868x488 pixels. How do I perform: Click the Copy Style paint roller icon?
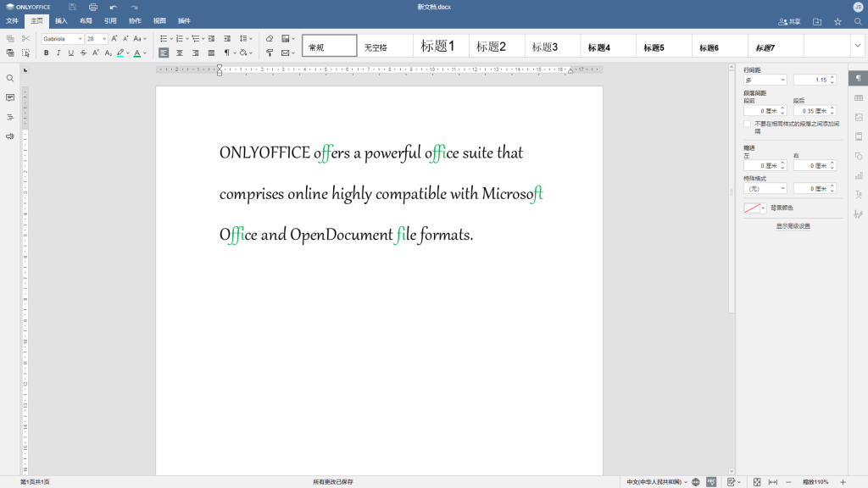click(270, 53)
